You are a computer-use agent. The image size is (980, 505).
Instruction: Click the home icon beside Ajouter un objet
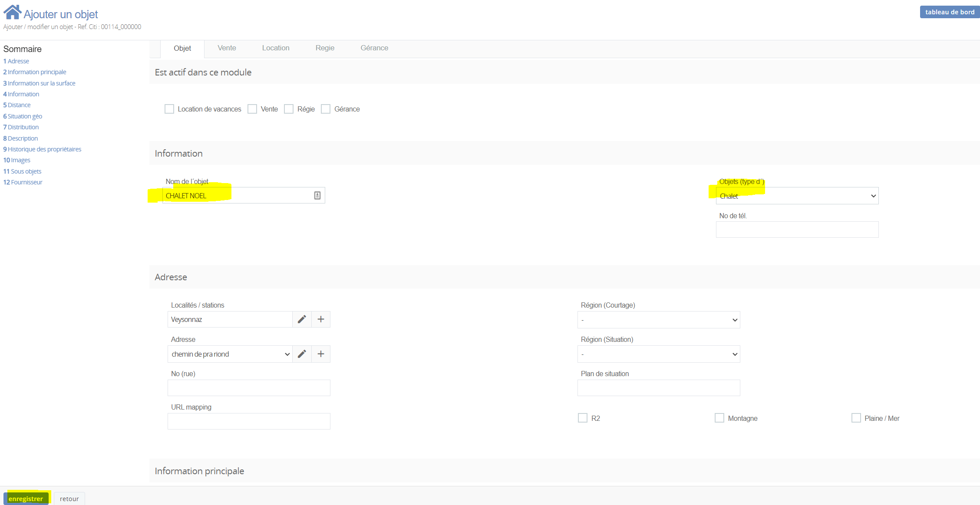click(x=12, y=12)
